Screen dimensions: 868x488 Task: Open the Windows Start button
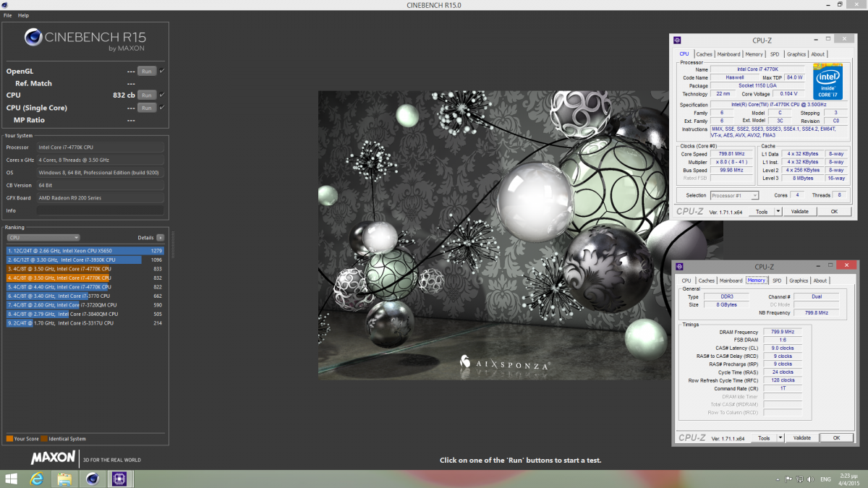coord(12,479)
